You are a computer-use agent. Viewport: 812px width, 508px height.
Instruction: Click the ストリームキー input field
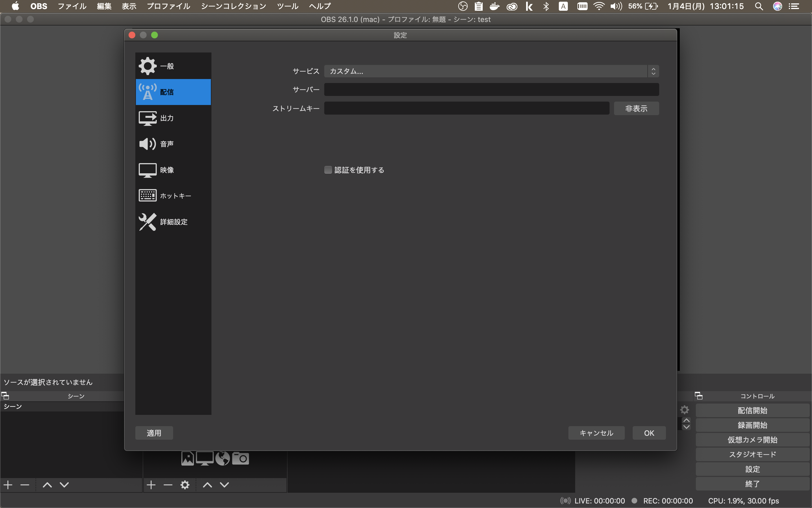(466, 108)
